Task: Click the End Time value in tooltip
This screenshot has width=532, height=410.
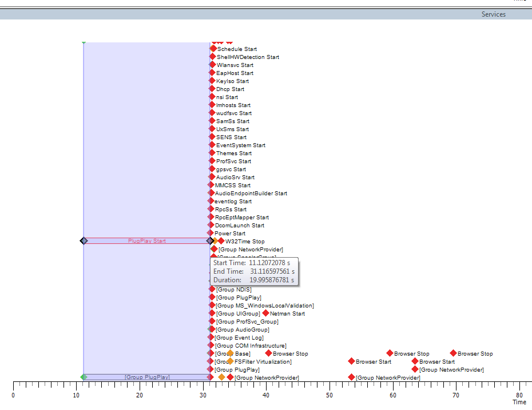Action: (272, 271)
